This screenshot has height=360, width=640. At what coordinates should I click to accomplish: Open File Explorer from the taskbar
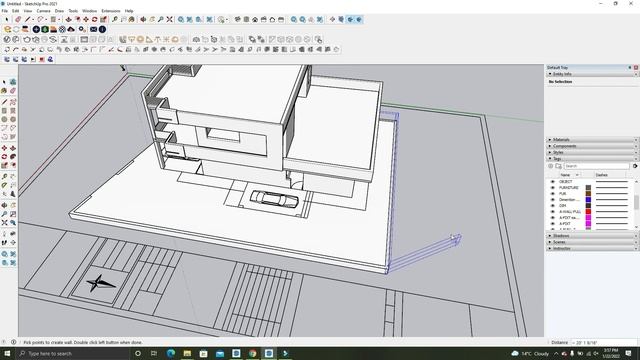[187, 353]
